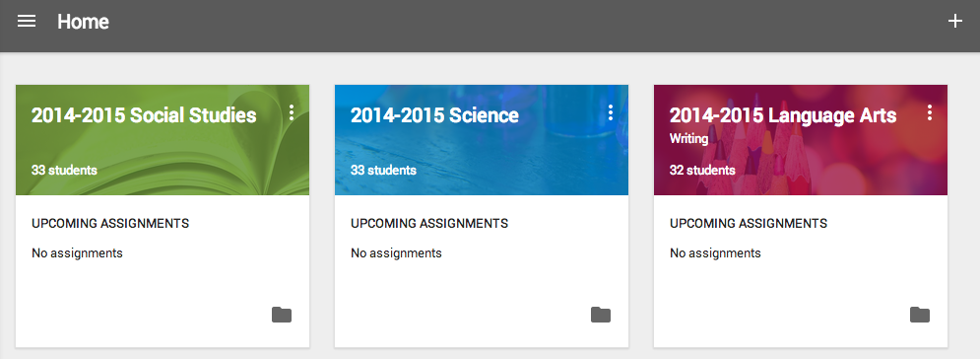Viewport: 980px width, 359px height.
Task: Open the 2014-2015 Science class
Action: pyautogui.click(x=434, y=115)
